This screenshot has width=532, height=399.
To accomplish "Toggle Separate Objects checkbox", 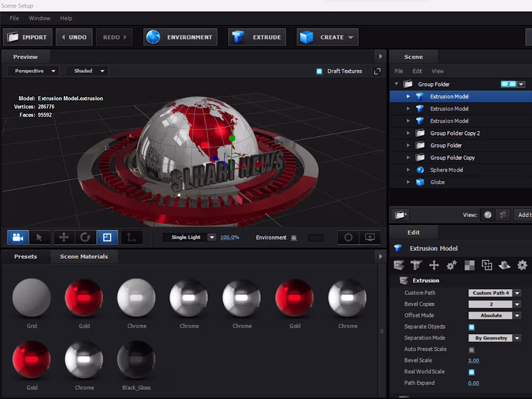I will tap(472, 327).
